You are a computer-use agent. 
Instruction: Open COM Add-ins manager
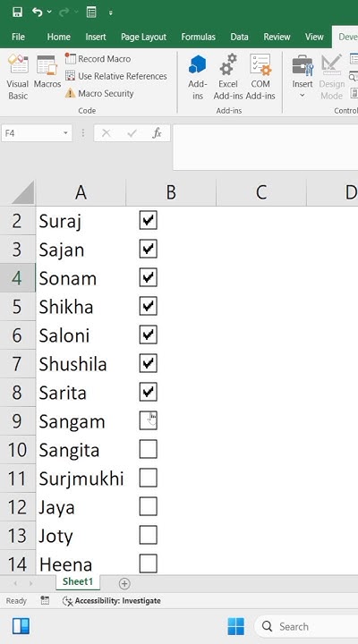[x=260, y=64]
